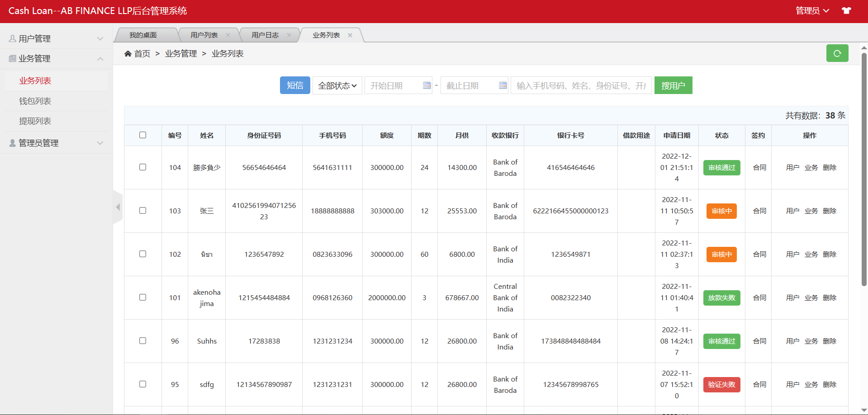This screenshot has height=415, width=868.
Task: Click the green 搜用户 search button
Action: [x=673, y=85]
